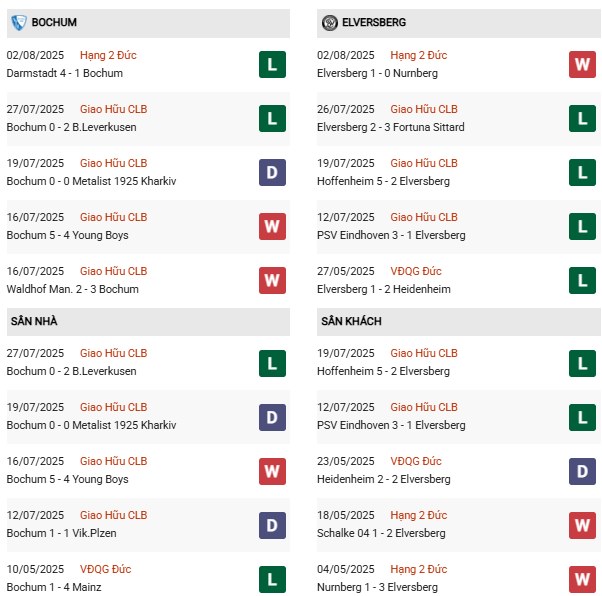Click the W badge for Waldhof Man. 2 - 3 Bochum

coord(272,281)
